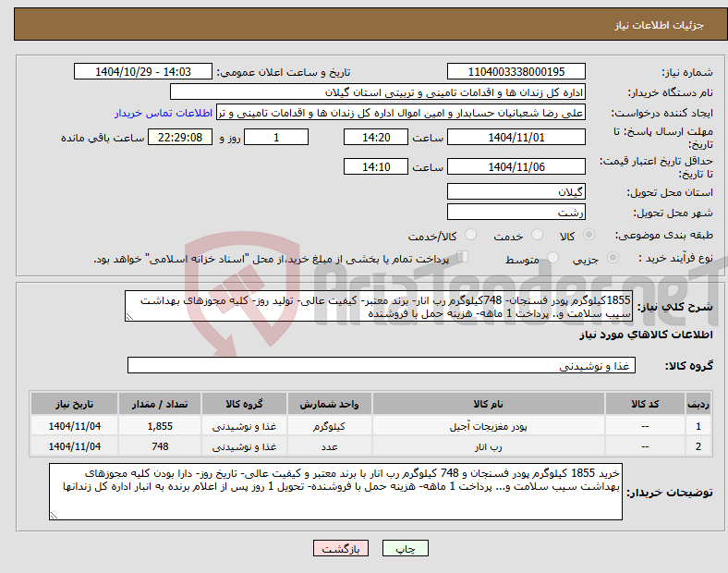The image size is (728, 573).
Task: Select the متوسط purchase type radio
Action: 552,257
